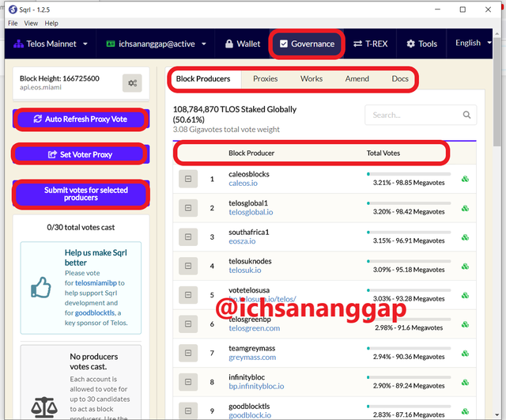Toggle vote checkbox for telosglobal1

pyautogui.click(x=188, y=208)
